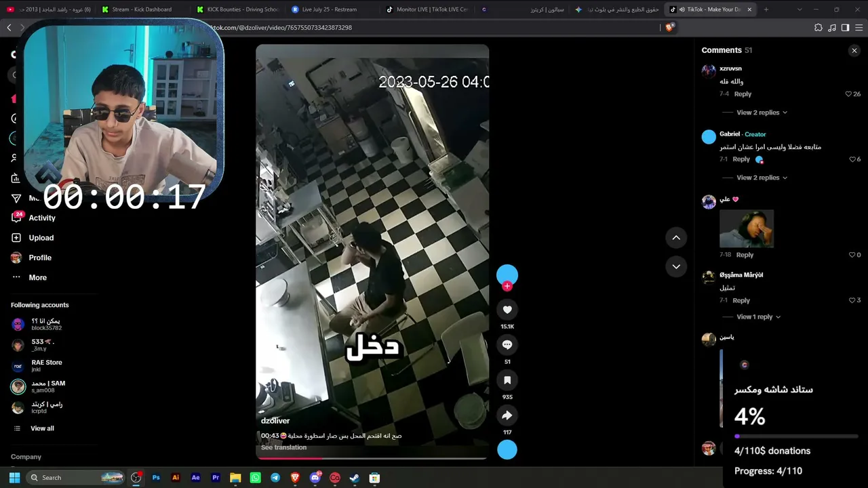Click 'See translation' under the video caption
This screenshot has width=868, height=488.
click(283, 447)
